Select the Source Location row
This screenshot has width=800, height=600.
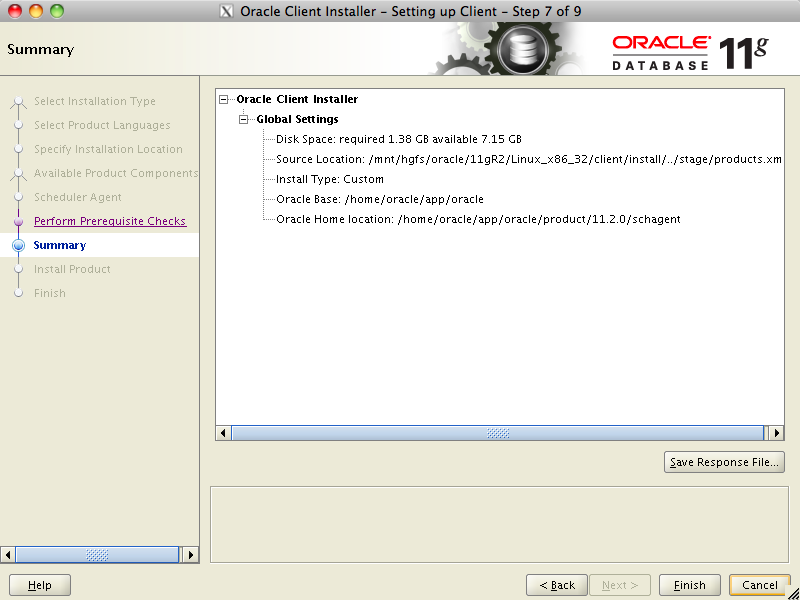coord(529,159)
